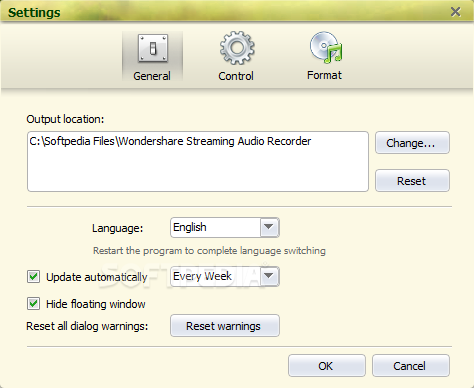Screen dimensions: 474x388
Task: Click the 'Hide floating window' label text
Action: [x=96, y=304]
